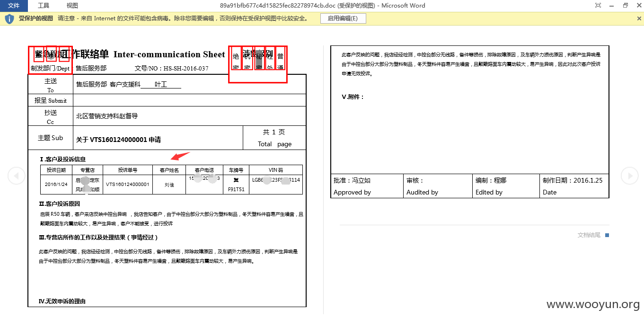Click the 专营店 column header
The image size is (644, 318).
[88, 170]
